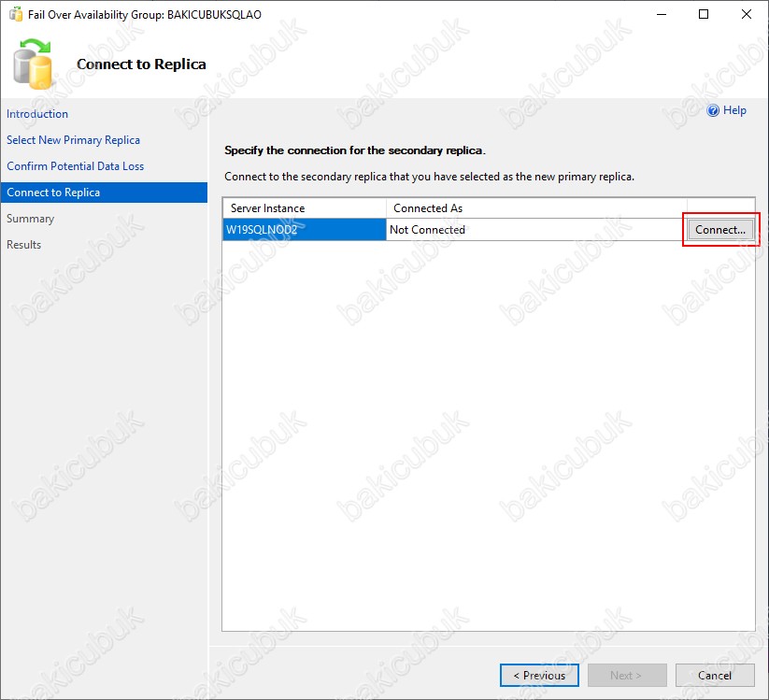Click the Connect... button for W19SQLNOD2

tap(720, 230)
